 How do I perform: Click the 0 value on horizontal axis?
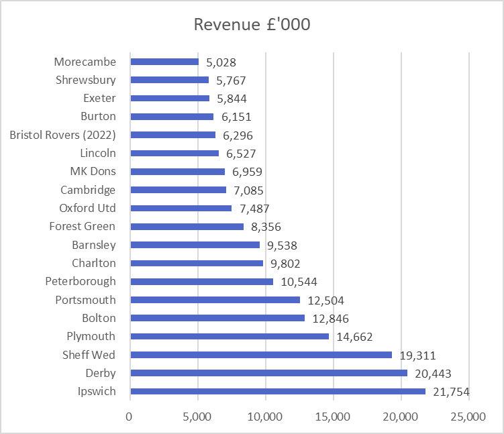pyautogui.click(x=130, y=417)
